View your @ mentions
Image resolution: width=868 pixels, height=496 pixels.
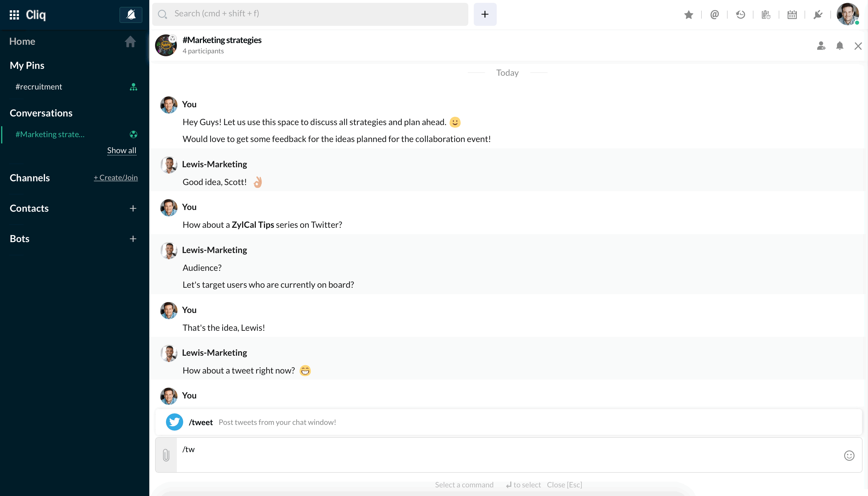tap(715, 15)
